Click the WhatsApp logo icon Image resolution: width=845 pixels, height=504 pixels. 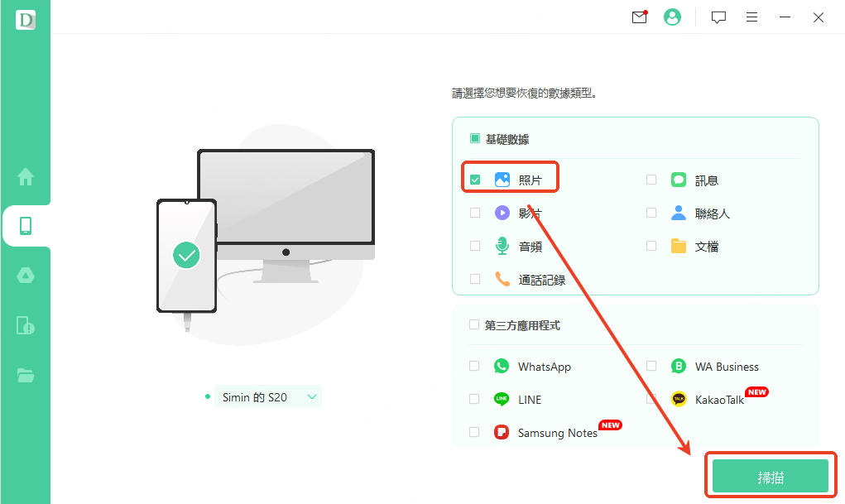[502, 366]
